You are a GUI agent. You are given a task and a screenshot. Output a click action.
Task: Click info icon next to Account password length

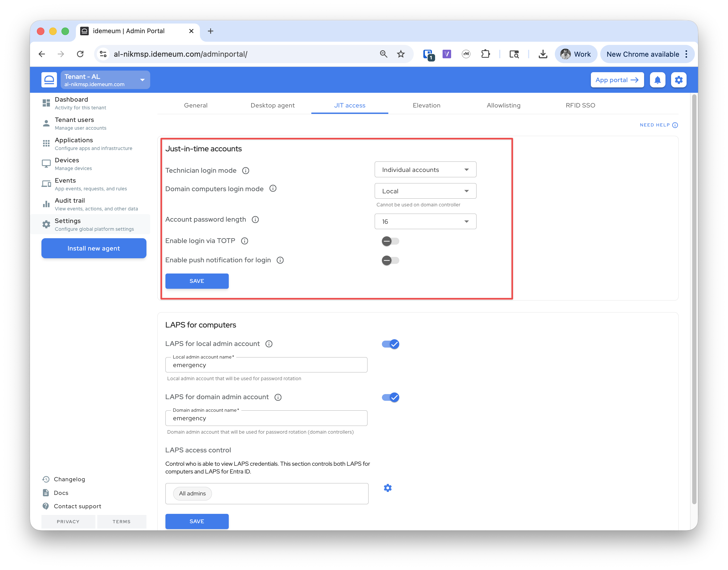click(x=255, y=219)
